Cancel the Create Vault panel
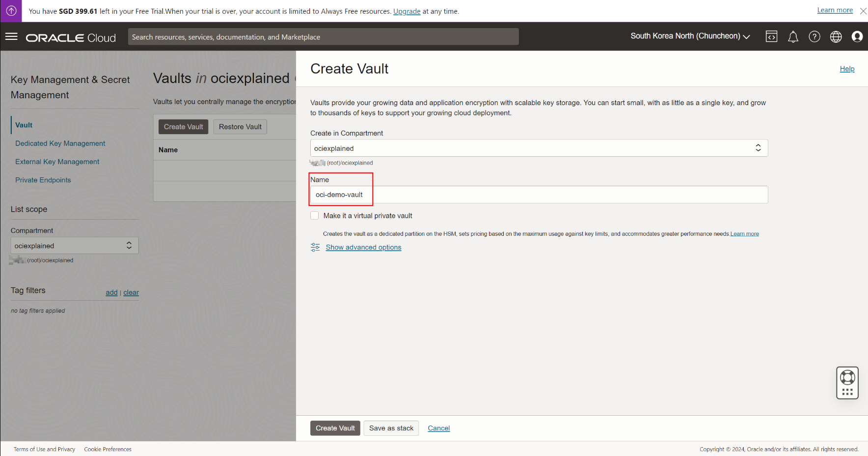This screenshot has height=456, width=868. (439, 428)
